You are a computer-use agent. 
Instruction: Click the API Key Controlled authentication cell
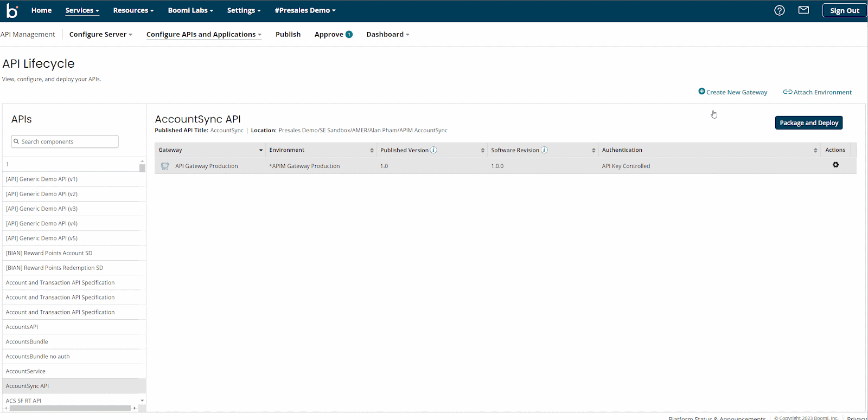pos(626,166)
